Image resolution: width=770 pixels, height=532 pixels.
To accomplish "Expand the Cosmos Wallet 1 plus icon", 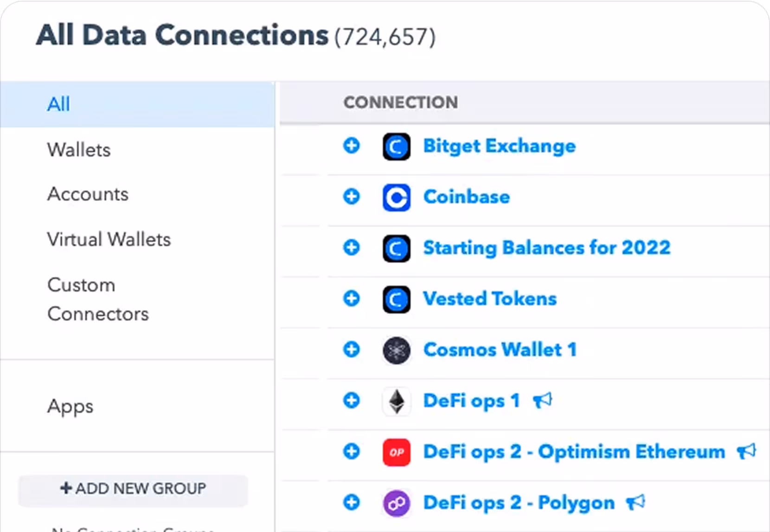I will click(352, 349).
